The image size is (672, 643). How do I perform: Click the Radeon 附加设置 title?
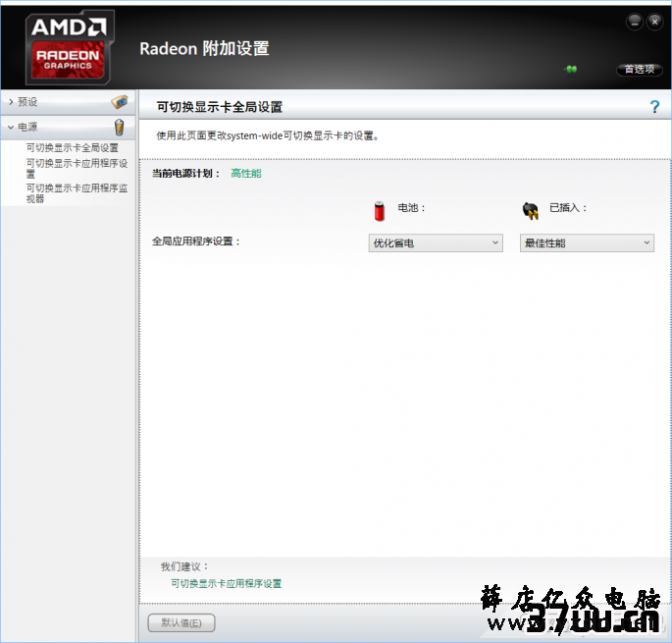tap(204, 48)
